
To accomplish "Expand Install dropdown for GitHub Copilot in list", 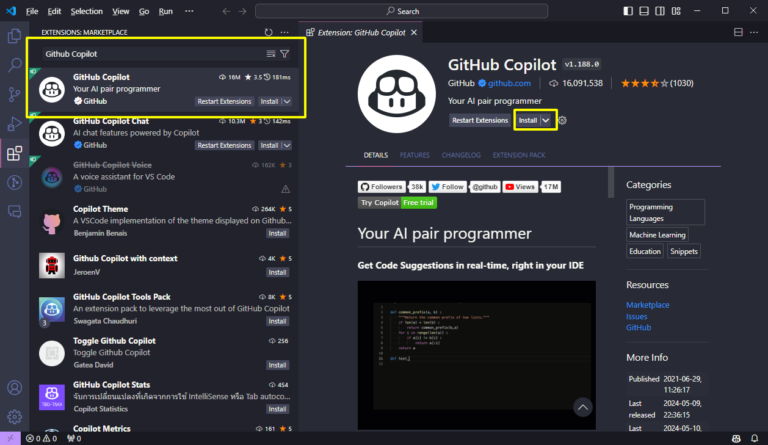I will [x=287, y=101].
